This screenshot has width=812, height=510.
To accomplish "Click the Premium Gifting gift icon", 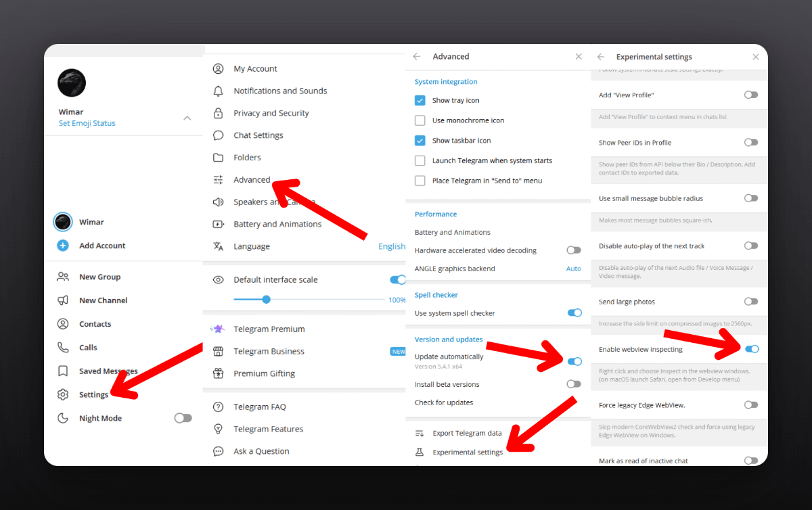I will pos(218,373).
